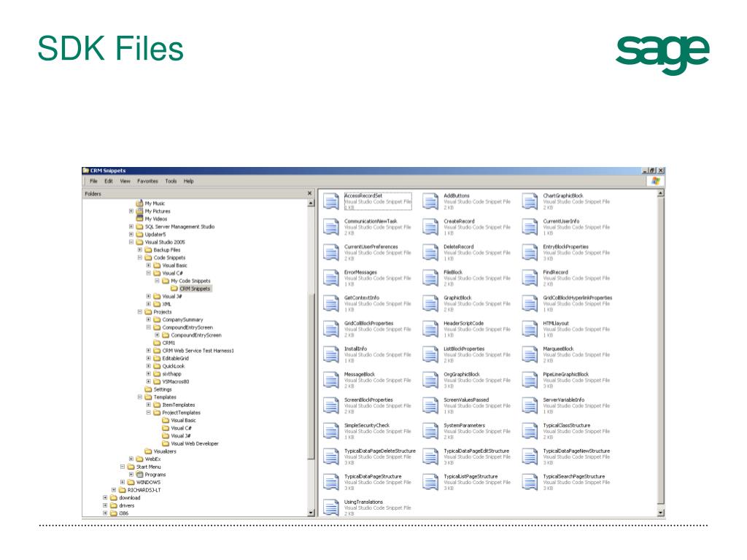Select the UsingTranslations file icon

(x=331, y=507)
